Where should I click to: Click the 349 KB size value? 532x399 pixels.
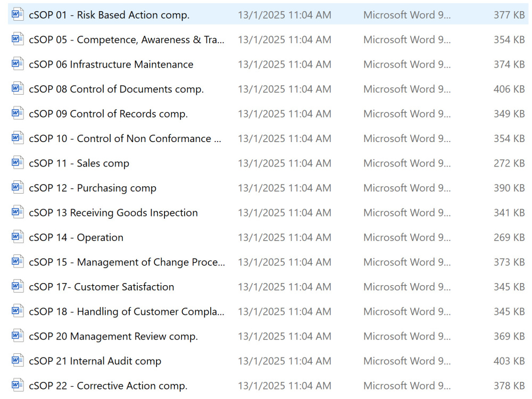509,114
